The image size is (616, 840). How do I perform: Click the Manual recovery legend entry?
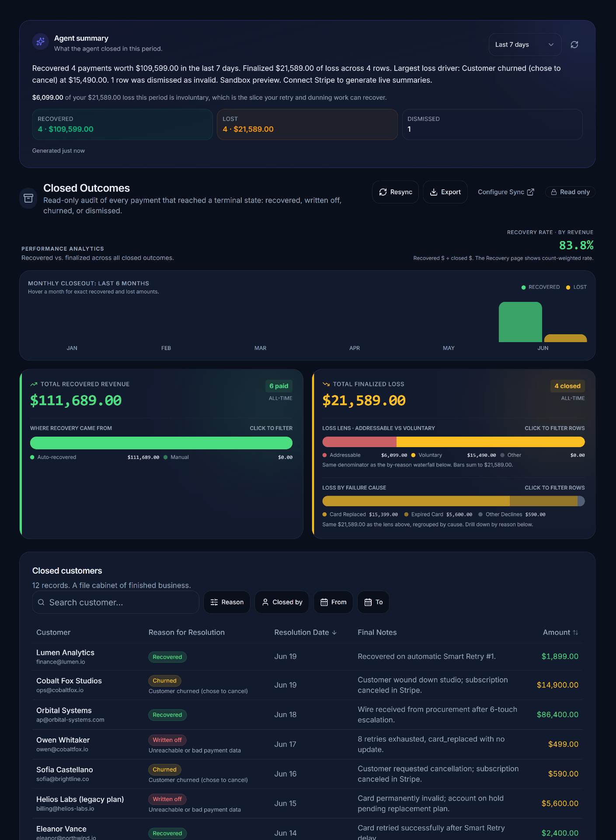tap(228, 457)
